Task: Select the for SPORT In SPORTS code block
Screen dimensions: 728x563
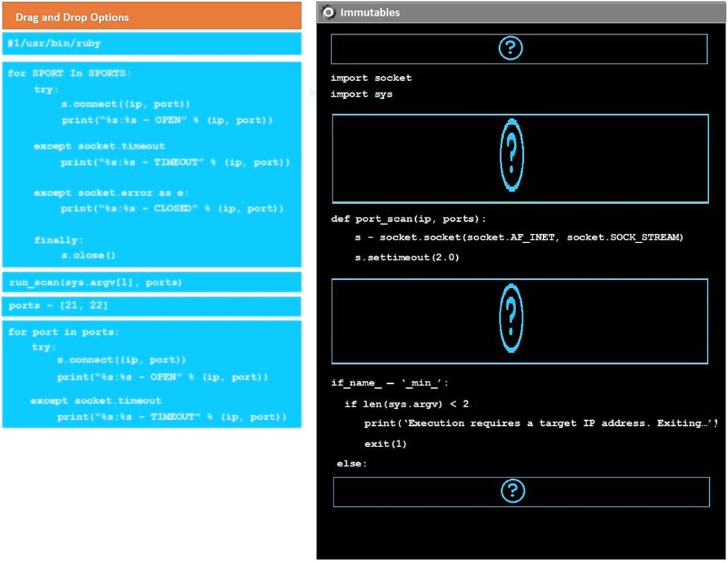Action: coord(151,163)
